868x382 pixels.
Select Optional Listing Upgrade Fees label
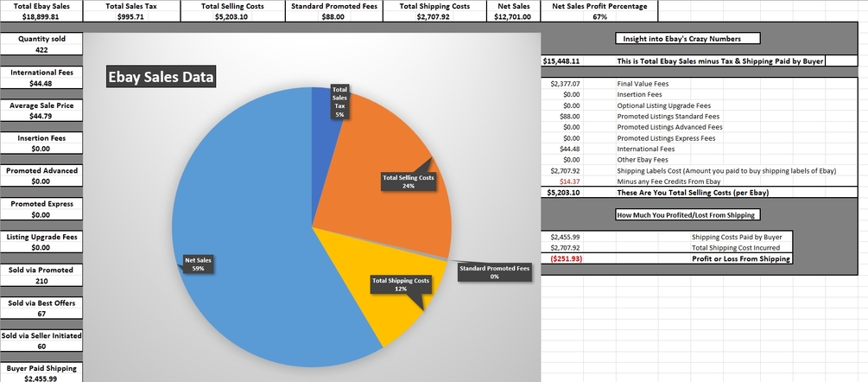click(x=663, y=105)
